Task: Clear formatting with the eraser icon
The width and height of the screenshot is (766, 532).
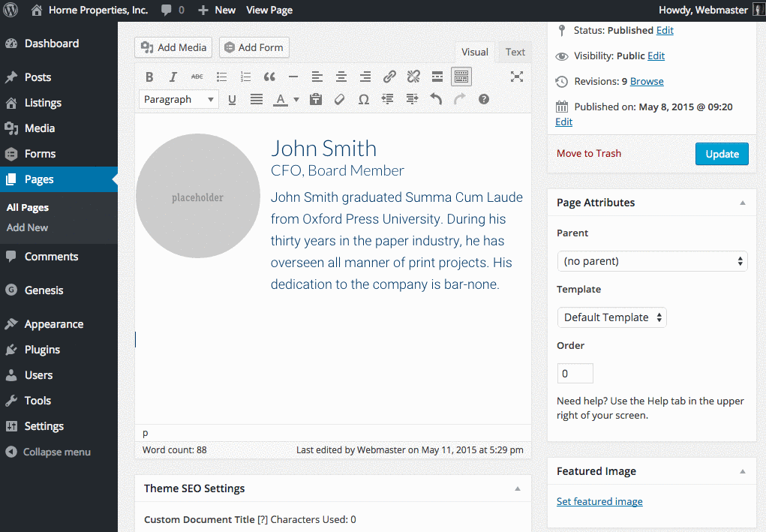Action: tap(340, 100)
